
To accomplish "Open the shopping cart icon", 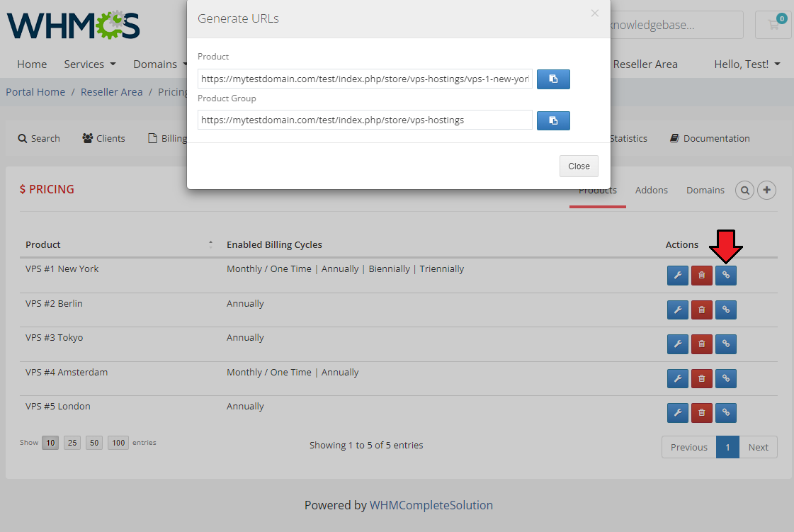I will point(773,25).
